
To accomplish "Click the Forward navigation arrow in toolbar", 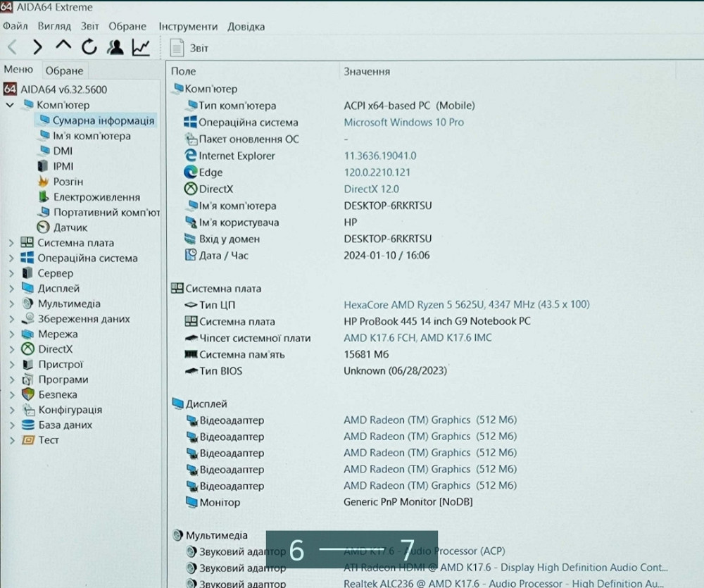I will click(x=37, y=47).
